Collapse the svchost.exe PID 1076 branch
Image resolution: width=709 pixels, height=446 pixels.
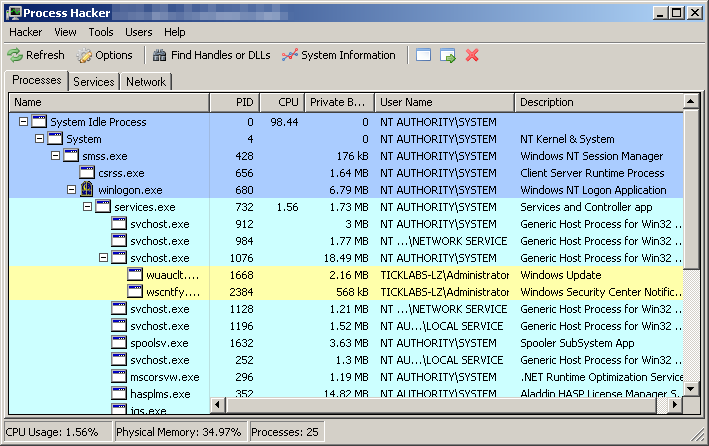[x=104, y=258]
